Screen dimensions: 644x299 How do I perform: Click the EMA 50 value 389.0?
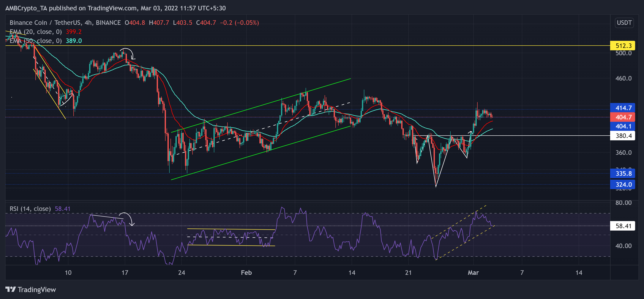point(74,41)
